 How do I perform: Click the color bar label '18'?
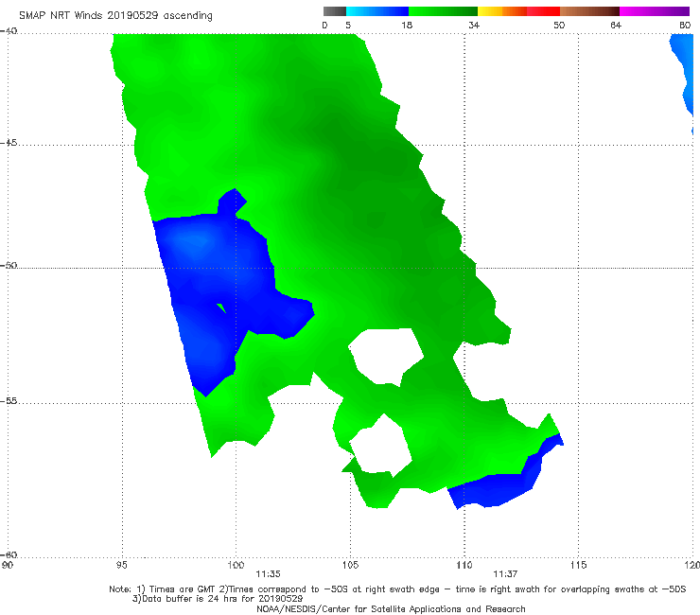point(407,25)
